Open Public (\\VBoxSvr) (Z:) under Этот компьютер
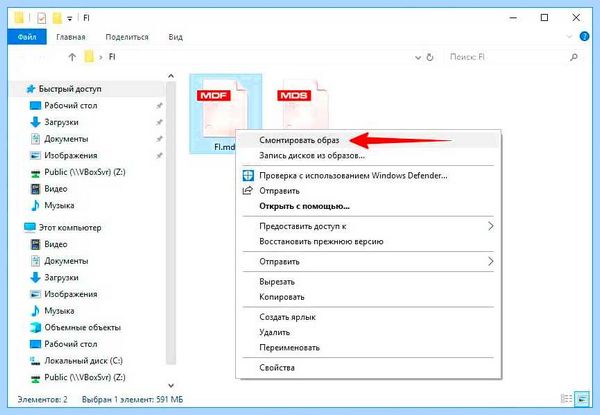 tap(78, 377)
